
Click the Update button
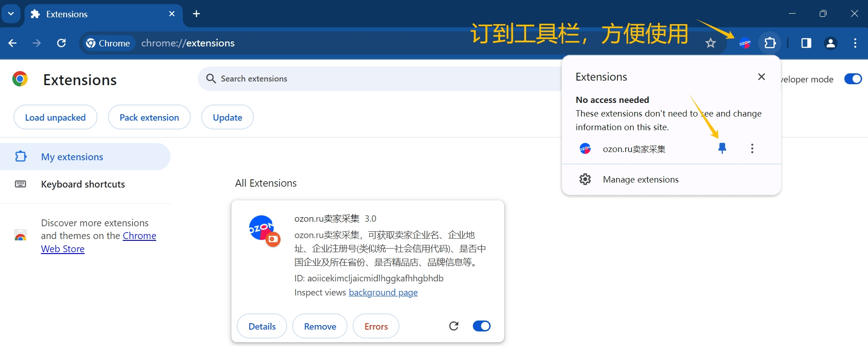coord(227,117)
